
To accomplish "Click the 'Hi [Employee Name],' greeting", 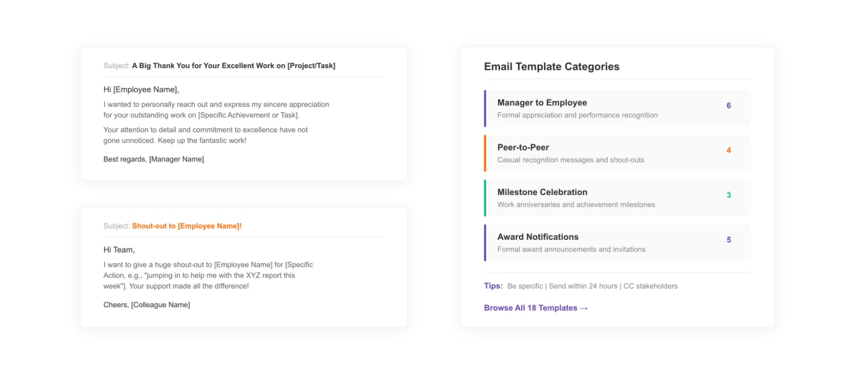I will 141,89.
